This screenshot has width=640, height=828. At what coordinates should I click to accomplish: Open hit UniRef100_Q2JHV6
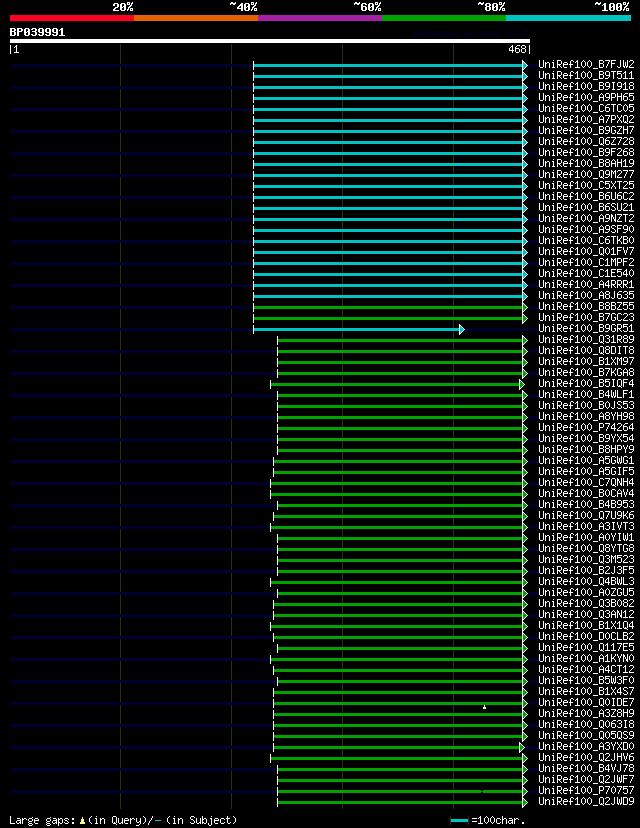(x=586, y=758)
